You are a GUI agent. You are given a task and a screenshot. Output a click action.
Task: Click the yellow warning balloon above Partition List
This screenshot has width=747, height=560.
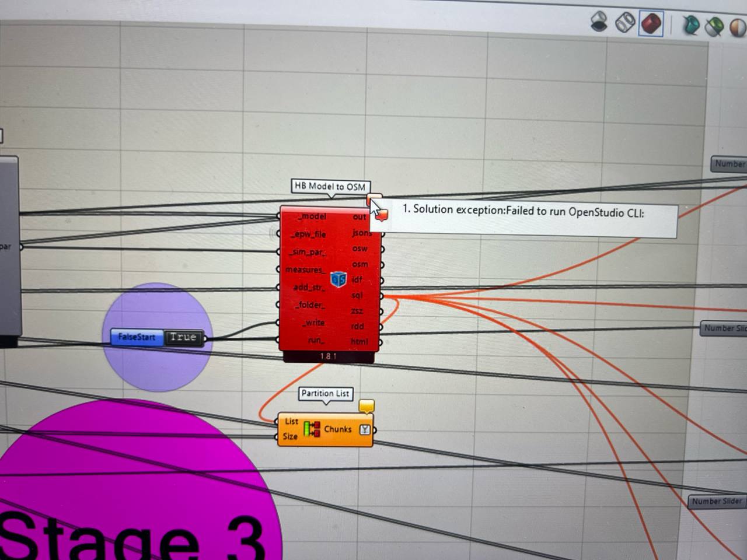point(366,406)
